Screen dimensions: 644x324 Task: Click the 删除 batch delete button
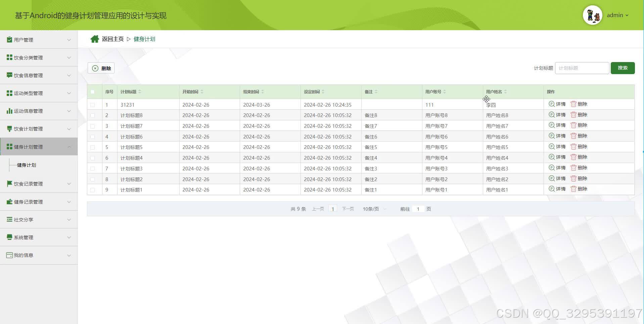(101, 68)
